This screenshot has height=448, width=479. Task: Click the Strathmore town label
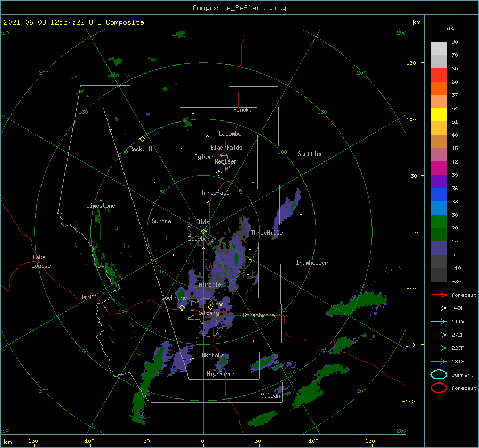[259, 315]
